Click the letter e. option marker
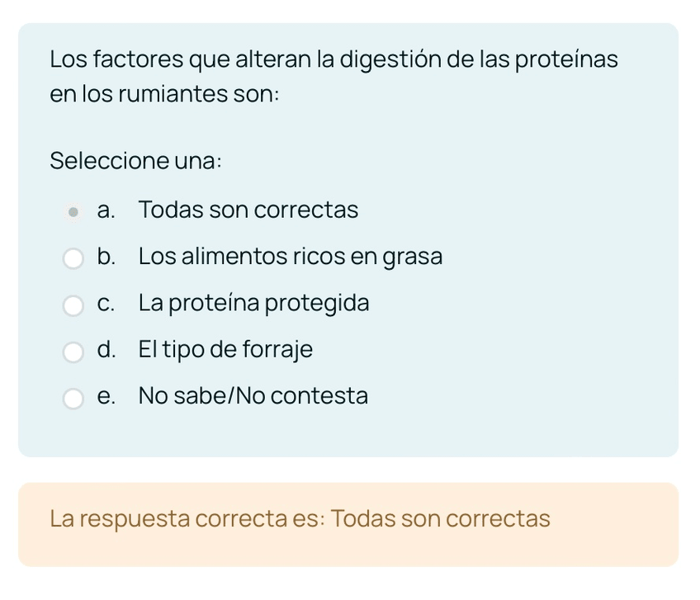Viewport: 700px width, 600px height. coord(106,396)
